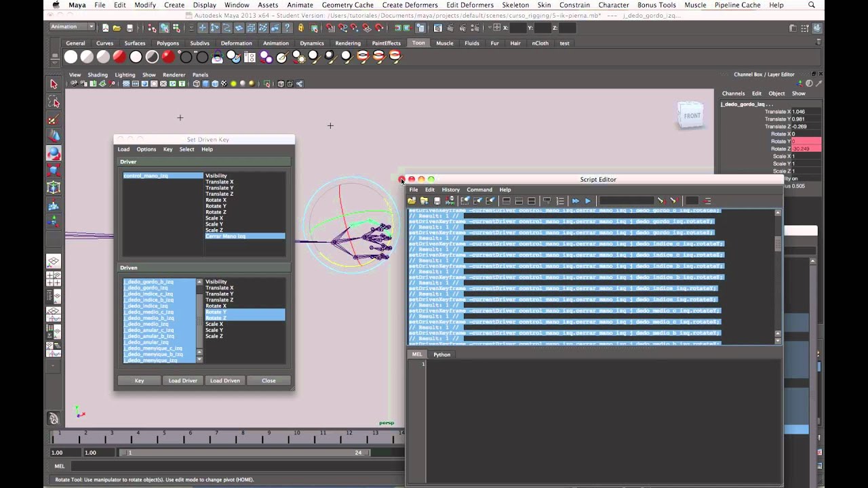Click the MEL command line input
This screenshot has height=488, width=868.
[x=237, y=466]
